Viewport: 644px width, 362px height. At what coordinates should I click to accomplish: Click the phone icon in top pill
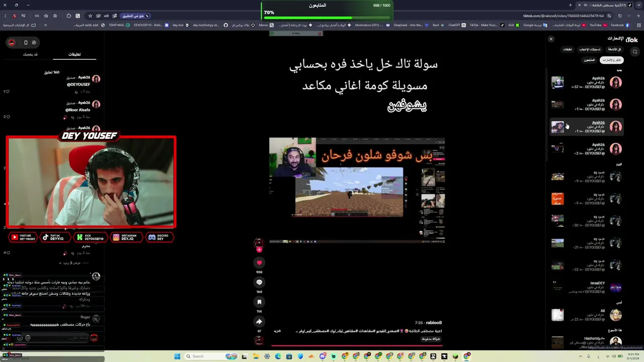click(x=26, y=42)
